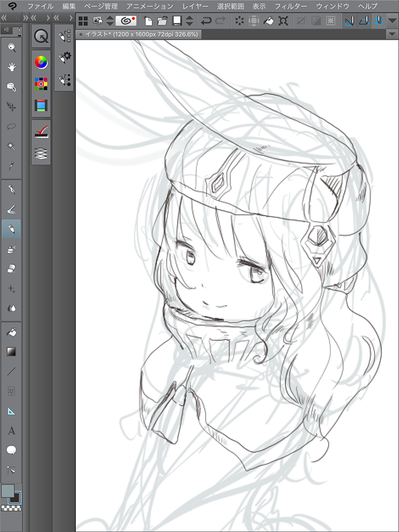Image resolution: width=399 pixels, height=532 pixels.
Task: Open the CLIP STUDIO launcher button
Action: click(126, 21)
